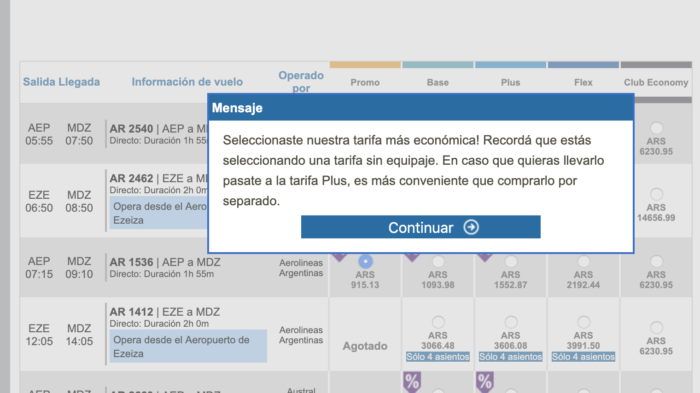Image resolution: width=700 pixels, height=393 pixels.
Task: Click the Continuar button in the dialog
Action: tap(421, 227)
